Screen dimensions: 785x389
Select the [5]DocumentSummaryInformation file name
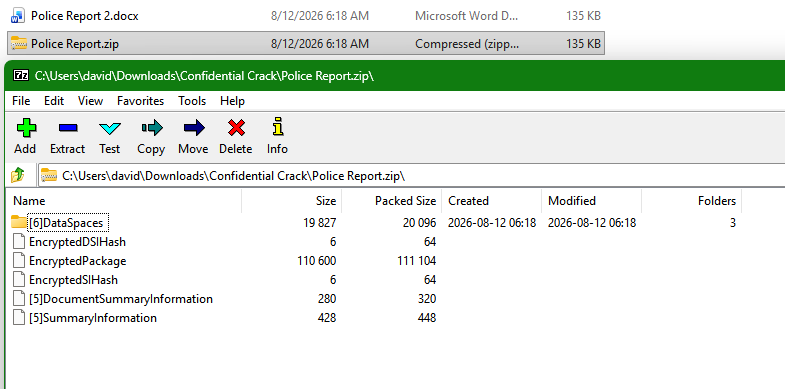[x=121, y=299]
